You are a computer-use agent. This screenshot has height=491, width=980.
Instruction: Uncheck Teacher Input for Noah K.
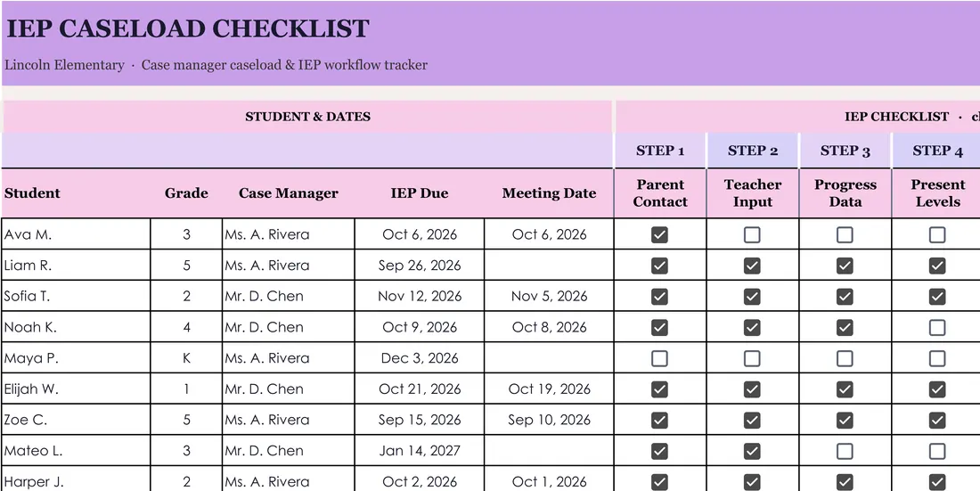pos(752,327)
